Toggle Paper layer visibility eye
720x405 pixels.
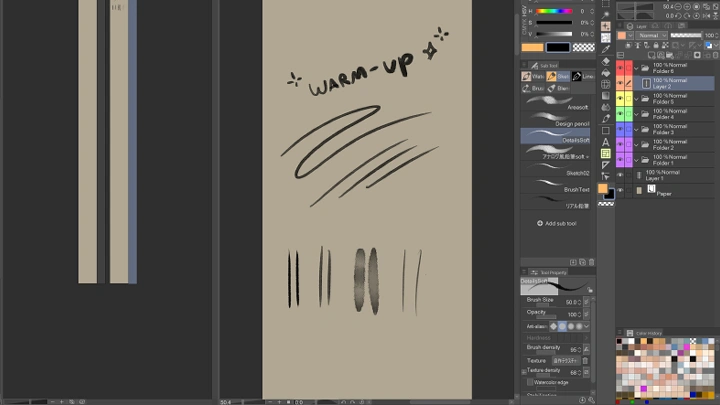620,191
